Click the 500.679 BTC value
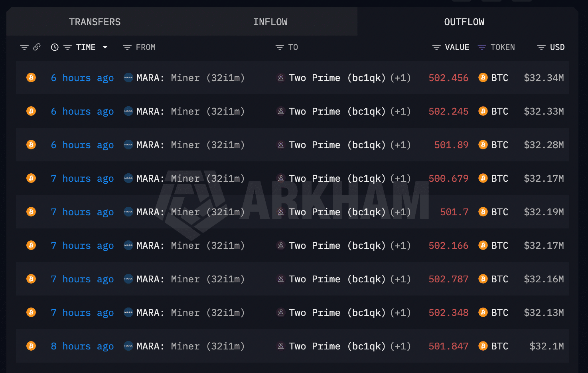 click(x=448, y=179)
